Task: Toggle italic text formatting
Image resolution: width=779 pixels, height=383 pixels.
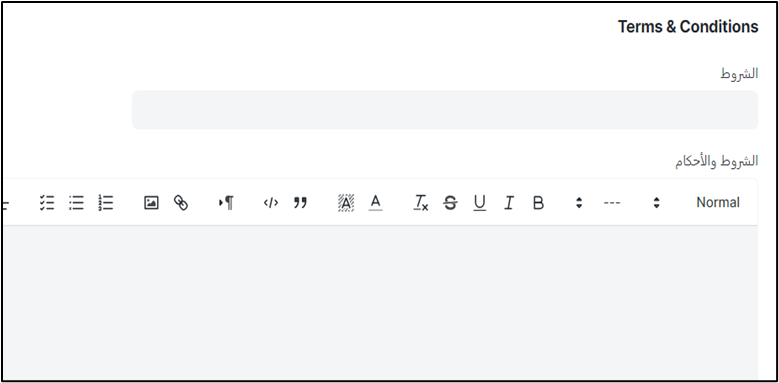Action: [x=509, y=203]
